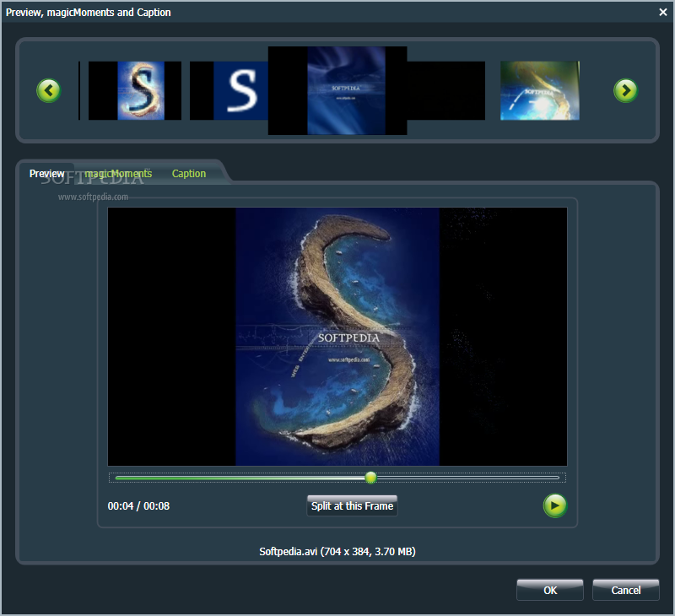
Task: Click the green playback slider knob
Action: (370, 478)
